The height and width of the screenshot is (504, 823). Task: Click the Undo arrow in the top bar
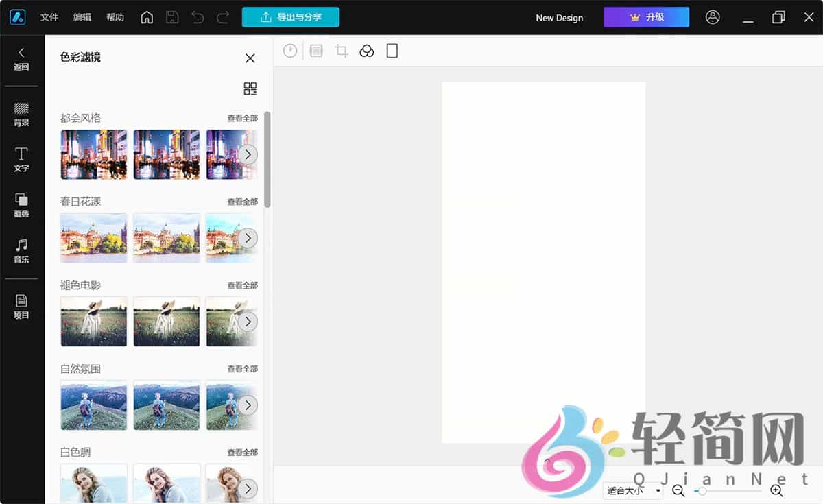198,17
